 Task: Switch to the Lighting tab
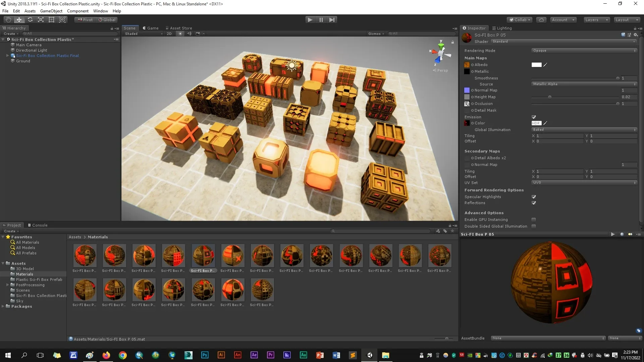click(502, 28)
